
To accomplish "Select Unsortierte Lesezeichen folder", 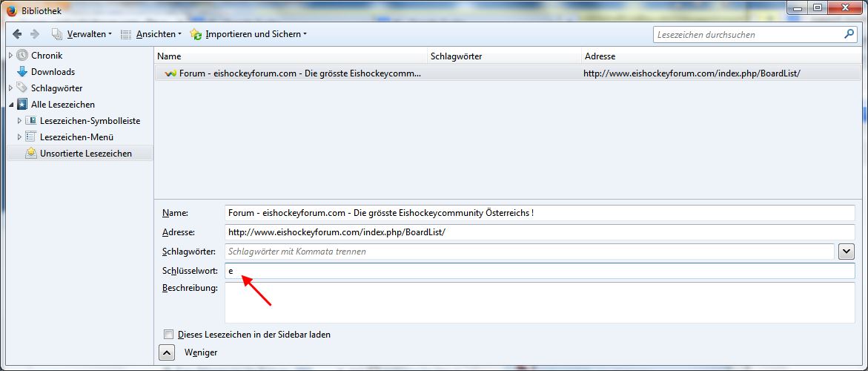I will coord(85,154).
